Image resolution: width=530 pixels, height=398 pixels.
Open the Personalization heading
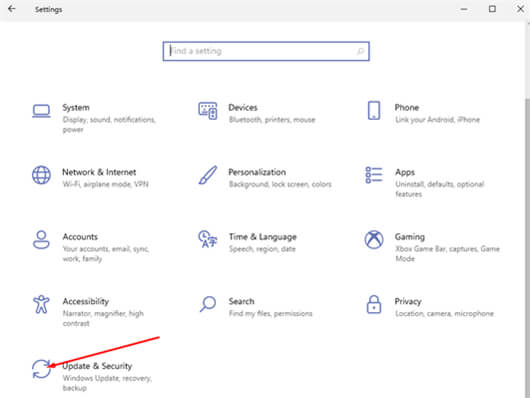[257, 172]
